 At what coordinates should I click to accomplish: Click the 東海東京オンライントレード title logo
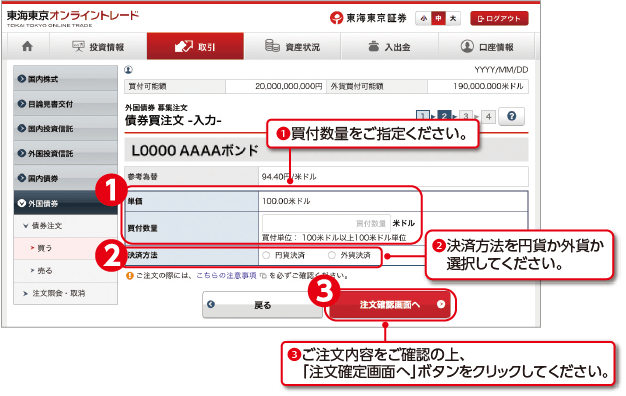[x=73, y=18]
